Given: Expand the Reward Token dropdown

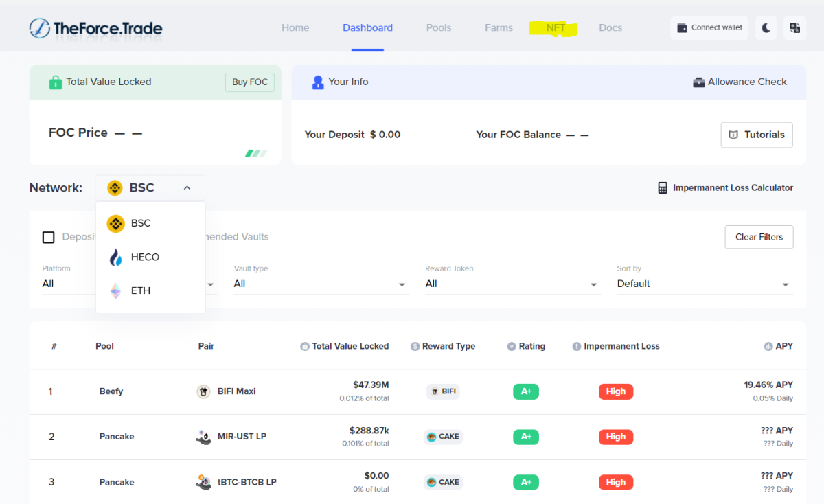Looking at the screenshot, I should click(512, 284).
